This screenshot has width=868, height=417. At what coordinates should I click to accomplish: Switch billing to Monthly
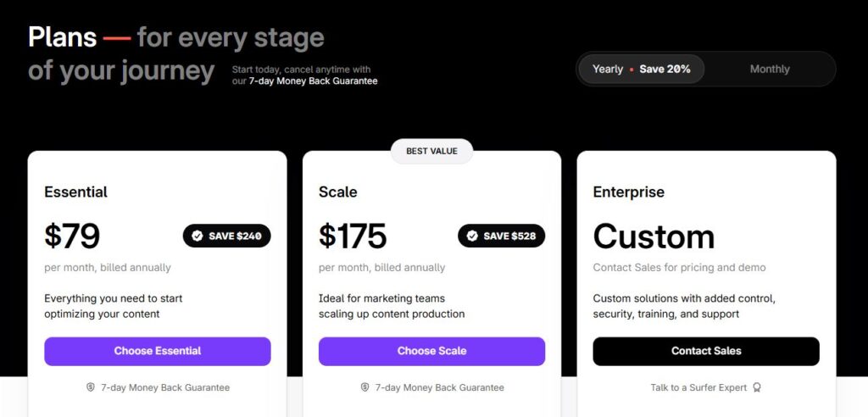click(770, 69)
